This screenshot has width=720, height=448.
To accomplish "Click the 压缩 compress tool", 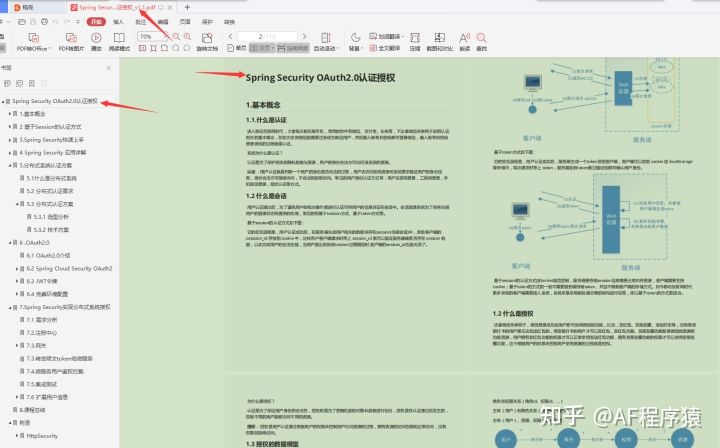I will [x=415, y=42].
